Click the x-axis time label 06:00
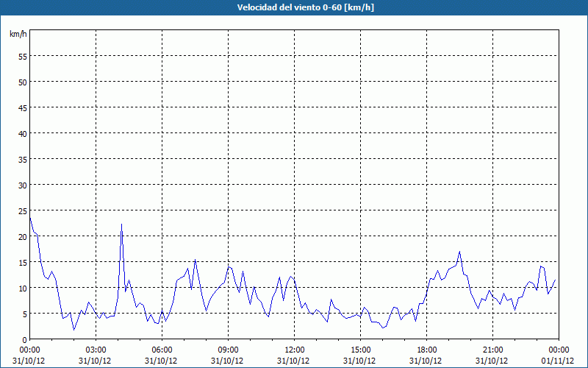Image resolution: width=588 pixels, height=368 pixels. click(x=162, y=350)
